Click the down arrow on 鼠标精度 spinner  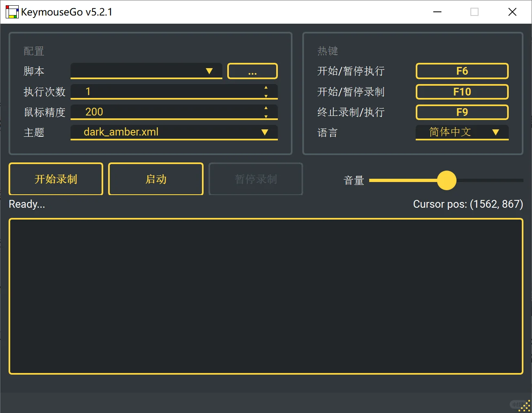click(x=266, y=116)
